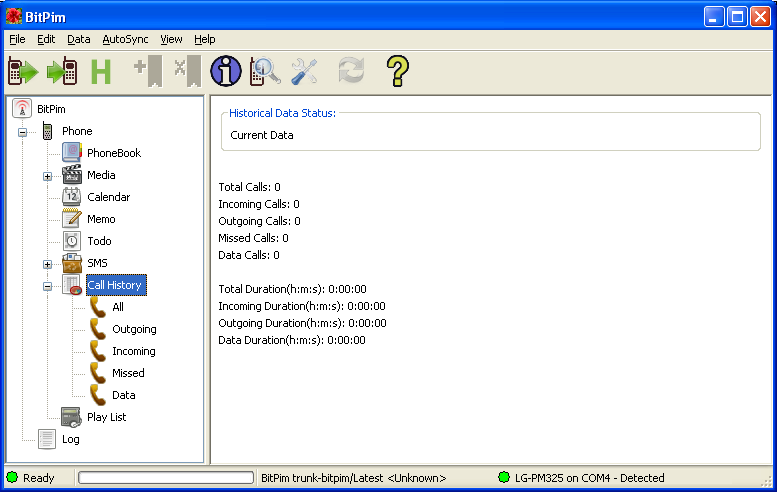The image size is (777, 492).
Task: Open Phone Info with the blue i icon
Action: tap(226, 71)
